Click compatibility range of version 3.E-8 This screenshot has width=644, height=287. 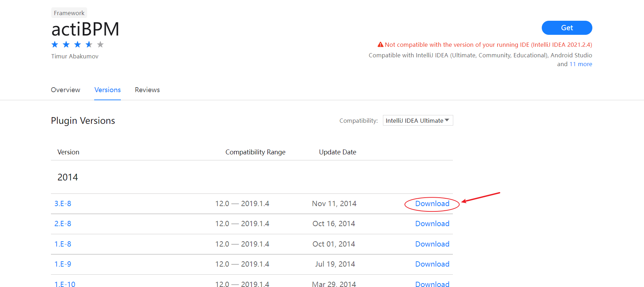tap(242, 204)
